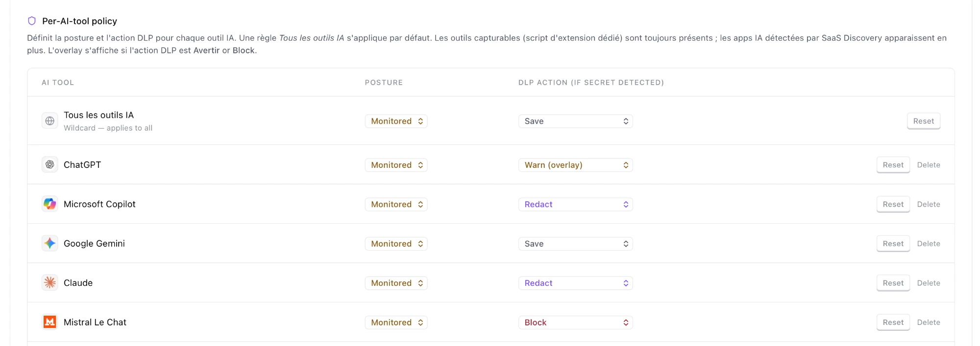Click the Tous les outils IA row name
Viewport: 980px width, 346px height.
pyautogui.click(x=98, y=115)
